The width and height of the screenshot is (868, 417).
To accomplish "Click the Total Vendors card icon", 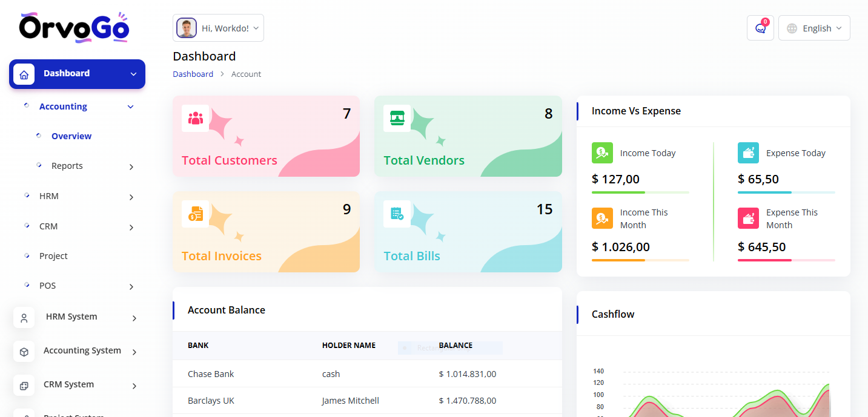I will point(397,118).
